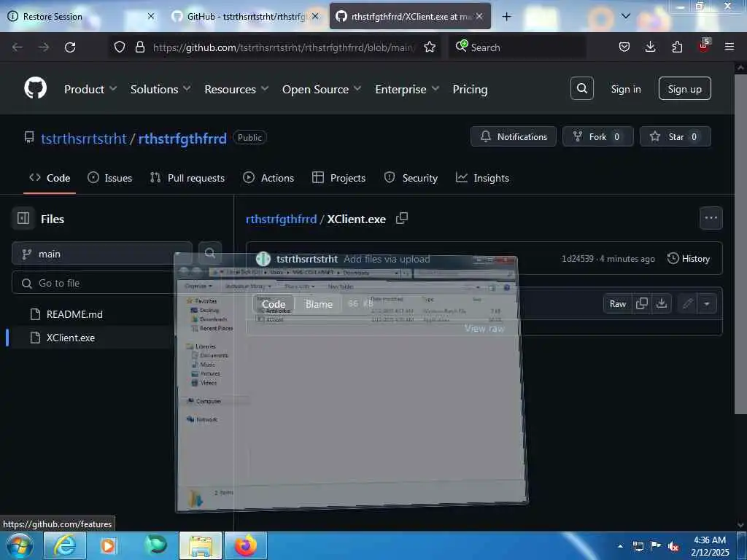Image resolution: width=747 pixels, height=560 pixels.
Task: Star the repository
Action: coord(675,136)
